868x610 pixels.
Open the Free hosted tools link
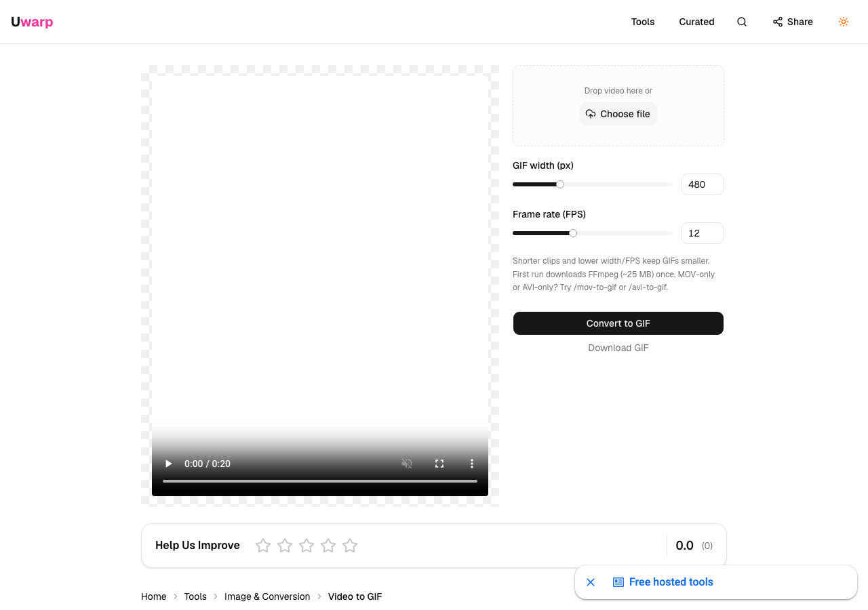(663, 582)
